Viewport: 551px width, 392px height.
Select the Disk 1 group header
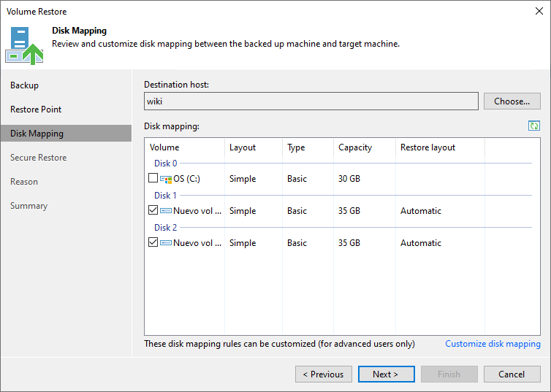point(165,196)
